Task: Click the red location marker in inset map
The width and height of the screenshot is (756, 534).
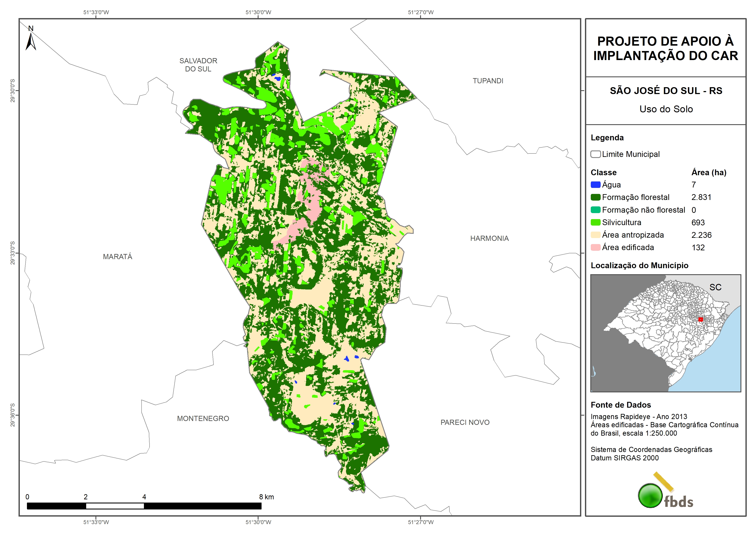Action: [x=701, y=319]
